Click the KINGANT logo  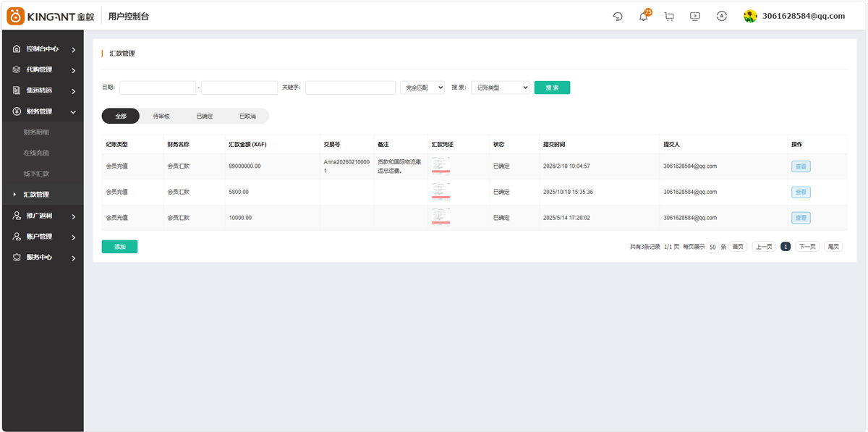point(51,16)
